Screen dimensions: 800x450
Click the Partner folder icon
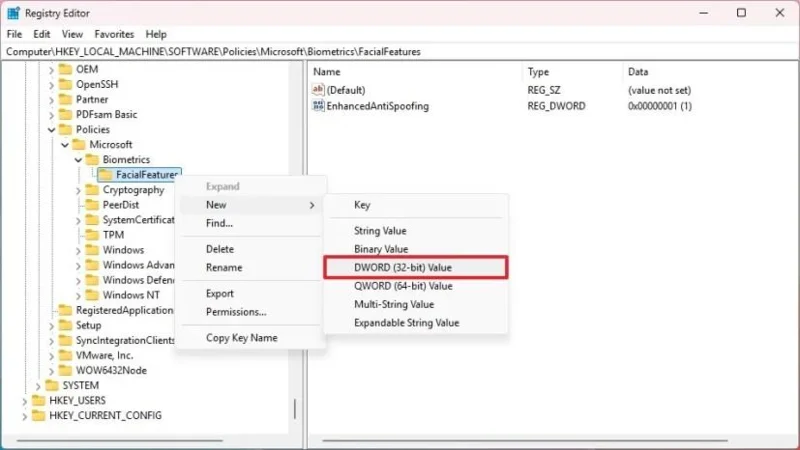click(65, 99)
